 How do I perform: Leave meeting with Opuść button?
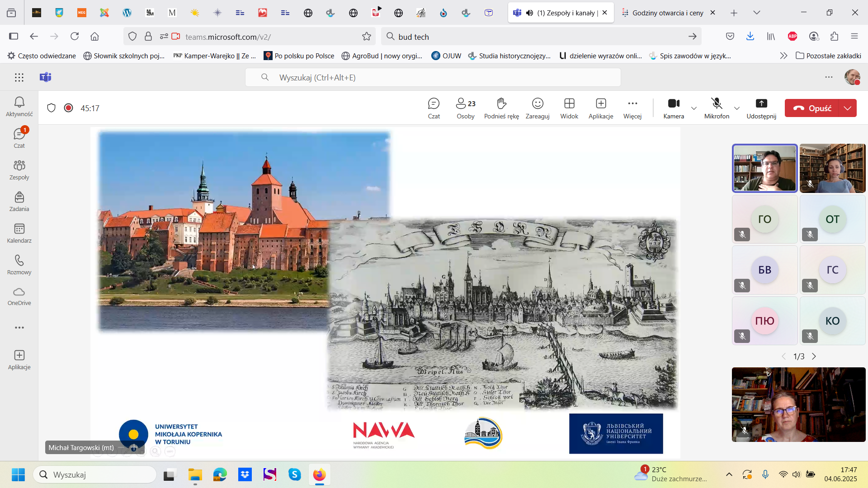point(812,108)
